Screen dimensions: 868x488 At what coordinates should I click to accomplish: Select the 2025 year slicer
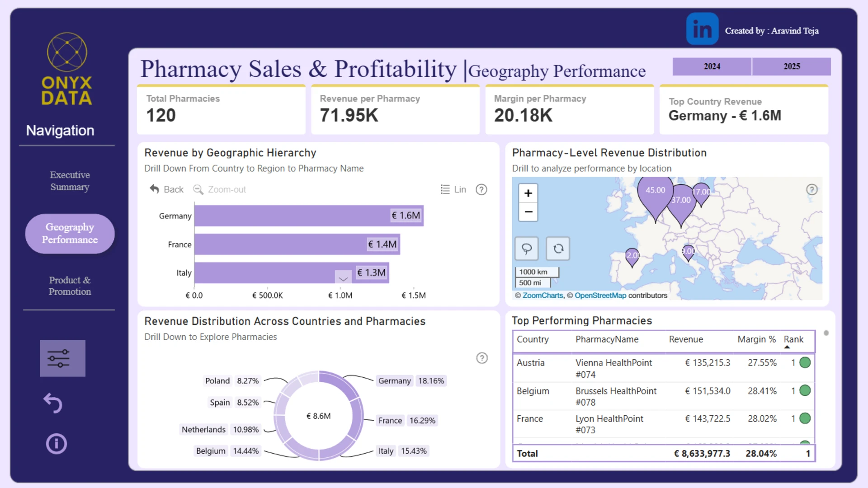[x=792, y=66]
